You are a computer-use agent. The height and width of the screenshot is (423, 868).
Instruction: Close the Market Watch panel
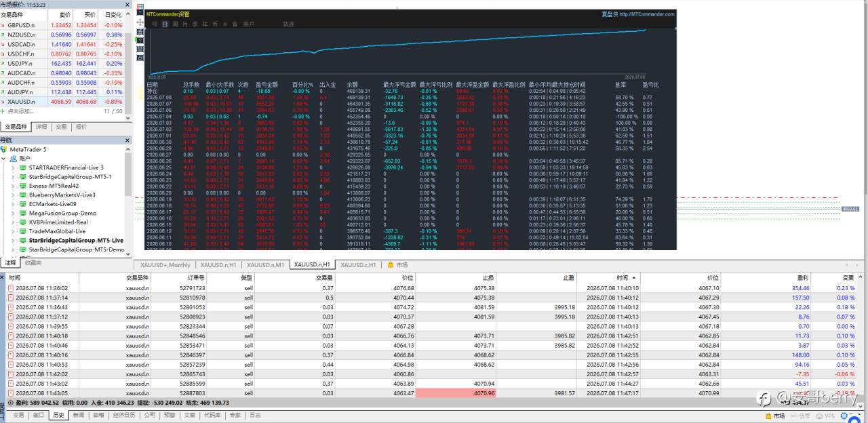(x=129, y=4)
